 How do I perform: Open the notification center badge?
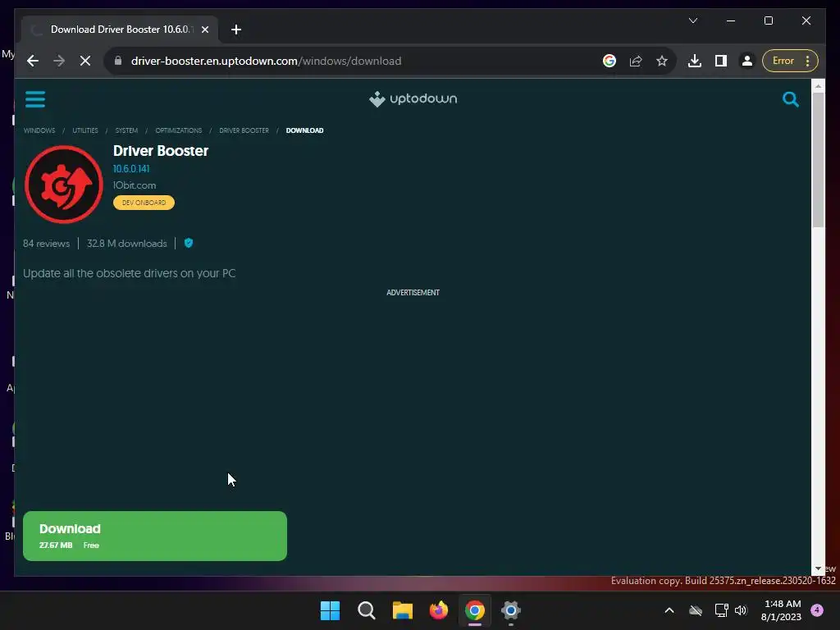pos(817,609)
